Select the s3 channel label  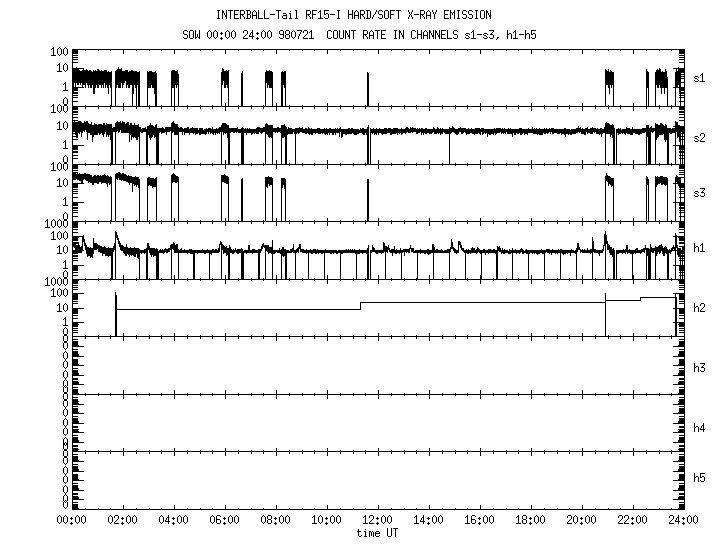tap(700, 192)
